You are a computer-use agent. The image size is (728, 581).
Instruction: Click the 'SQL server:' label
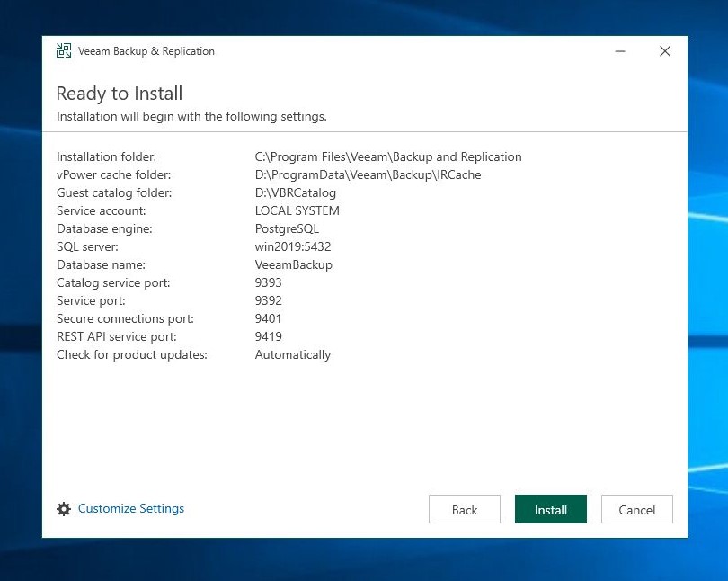(87, 246)
